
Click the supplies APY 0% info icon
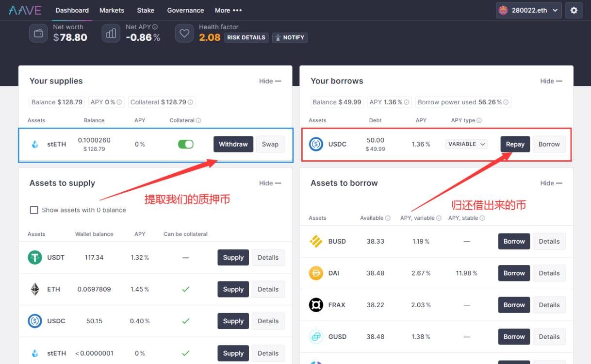click(x=119, y=102)
